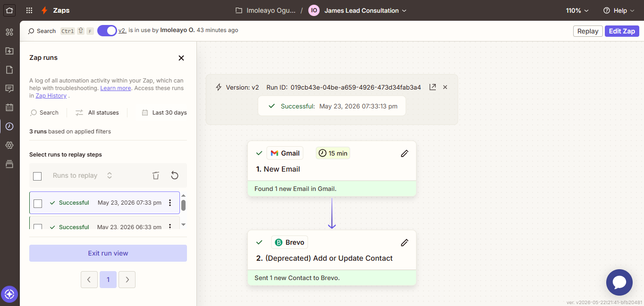
Task: Select the 06:33 pm run checkbox
Action: (38, 227)
